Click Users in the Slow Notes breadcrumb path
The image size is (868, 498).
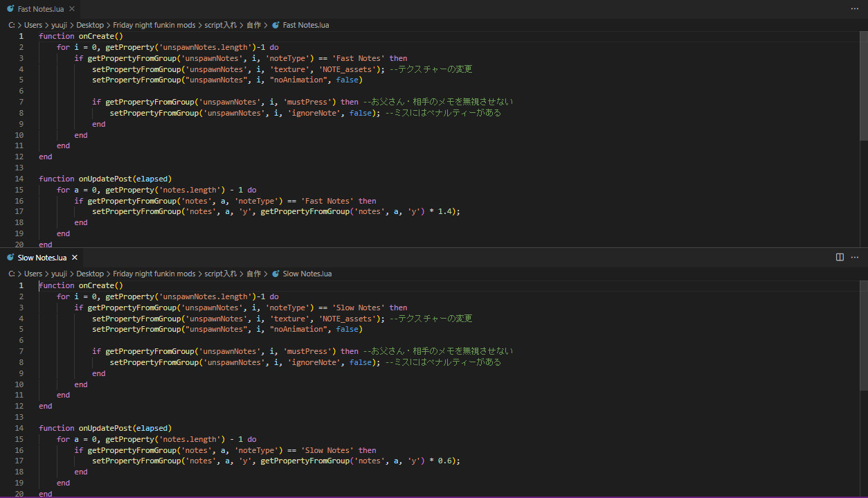point(33,273)
